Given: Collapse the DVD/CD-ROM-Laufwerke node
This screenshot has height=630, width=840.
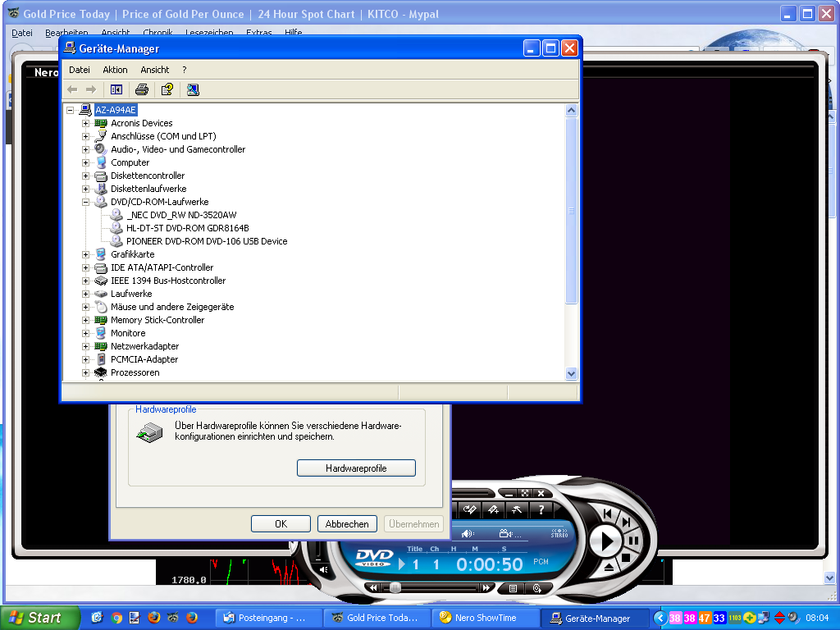Looking at the screenshot, I should pyautogui.click(x=85, y=202).
